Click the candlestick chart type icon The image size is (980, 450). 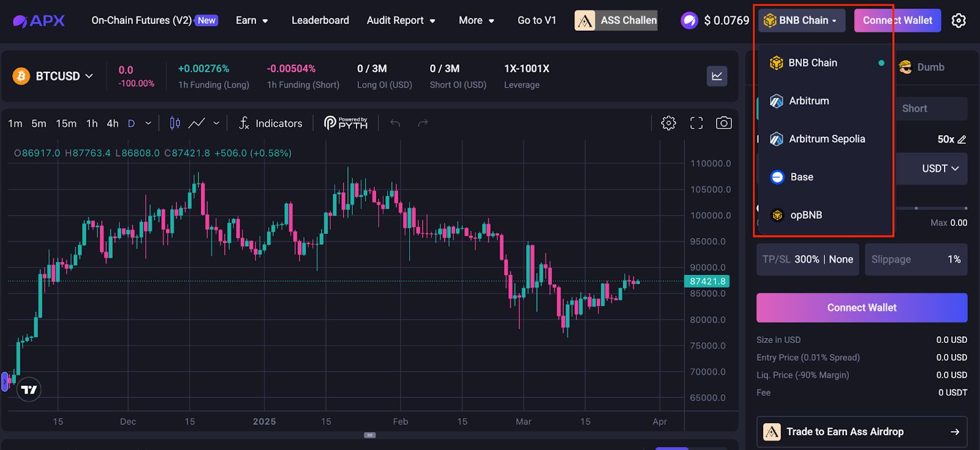[175, 123]
